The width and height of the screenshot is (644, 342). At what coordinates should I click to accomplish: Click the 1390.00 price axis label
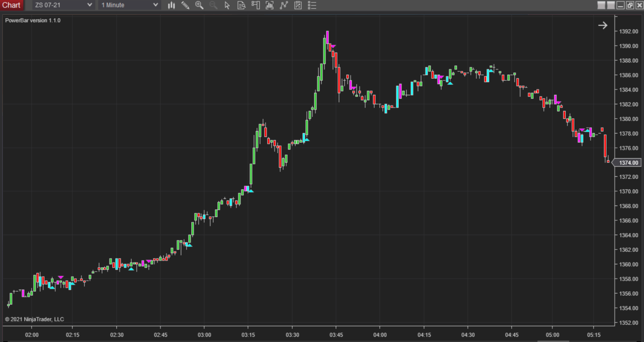pos(628,46)
